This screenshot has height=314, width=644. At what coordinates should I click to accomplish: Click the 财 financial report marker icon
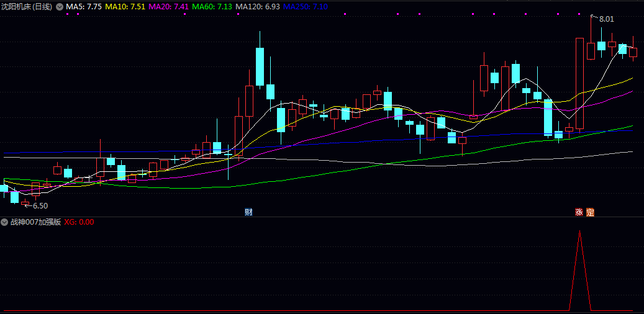[248, 212]
